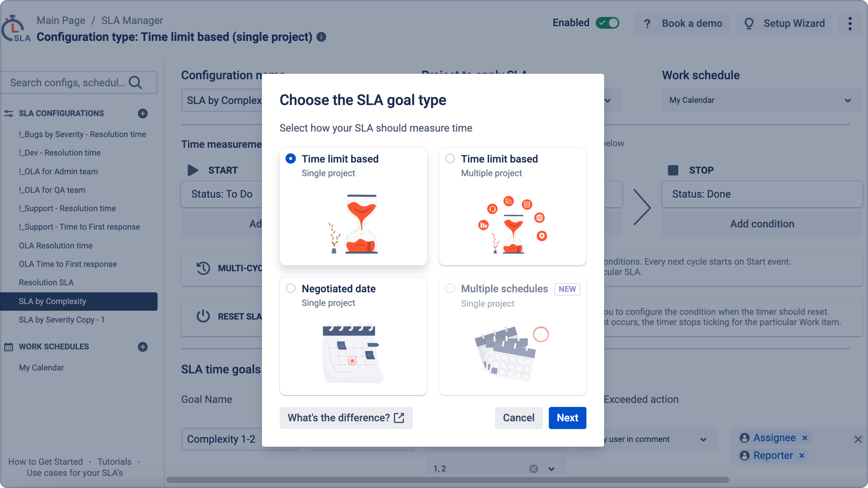Screen dimensions: 868x488
Task: Clear the 1, 2 selection field
Action: tap(533, 469)
